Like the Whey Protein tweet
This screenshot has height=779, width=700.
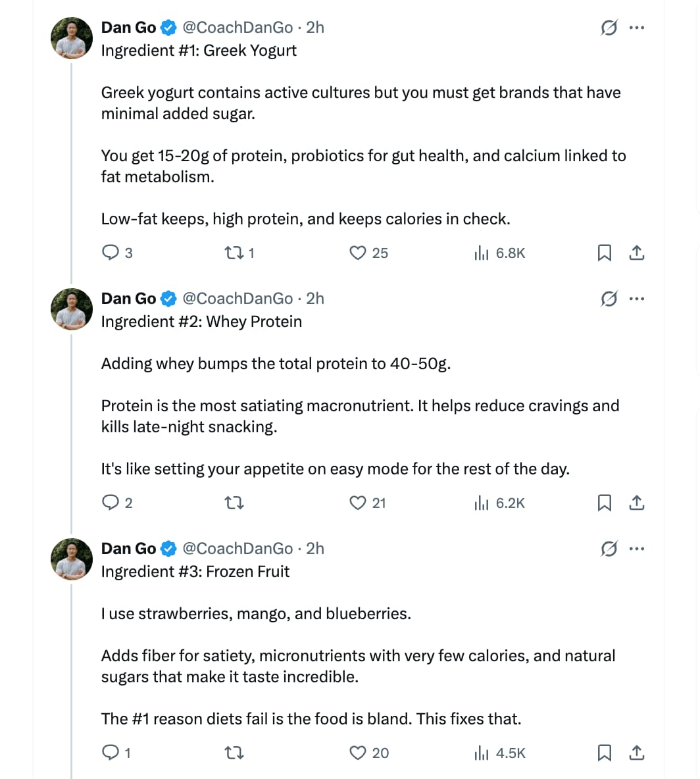pos(357,503)
